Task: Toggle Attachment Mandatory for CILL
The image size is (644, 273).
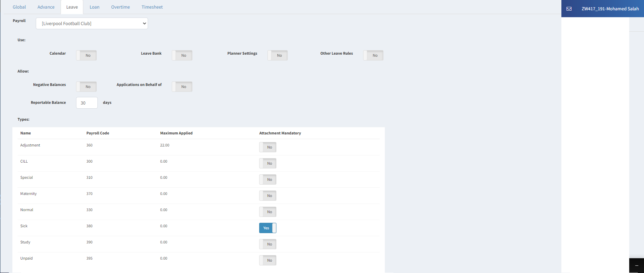Action: click(x=268, y=163)
